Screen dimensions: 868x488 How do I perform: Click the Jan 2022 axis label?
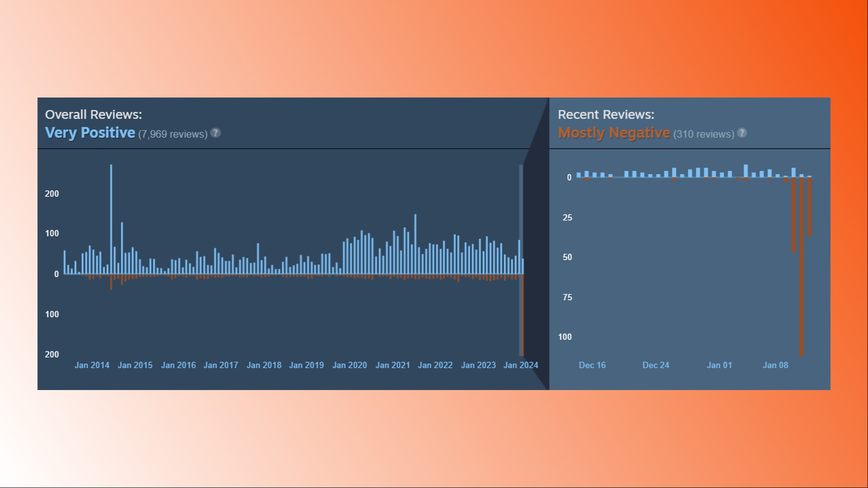pos(435,365)
